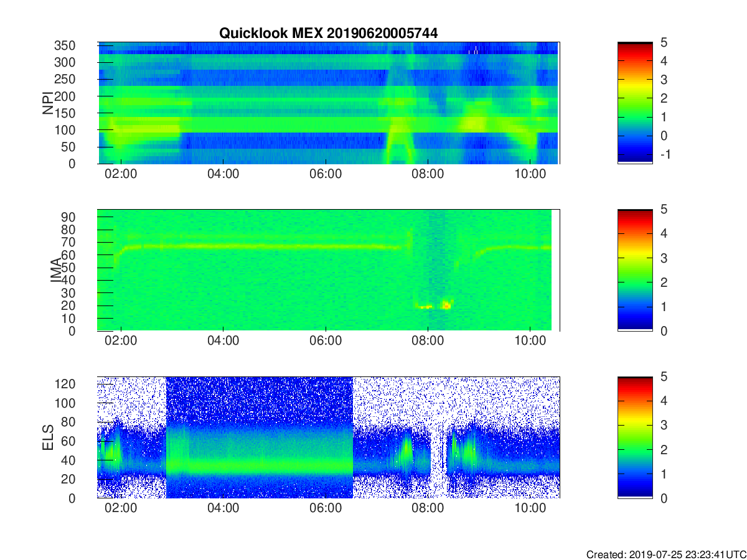Click inside the NPI spectrogram plot

point(329,103)
